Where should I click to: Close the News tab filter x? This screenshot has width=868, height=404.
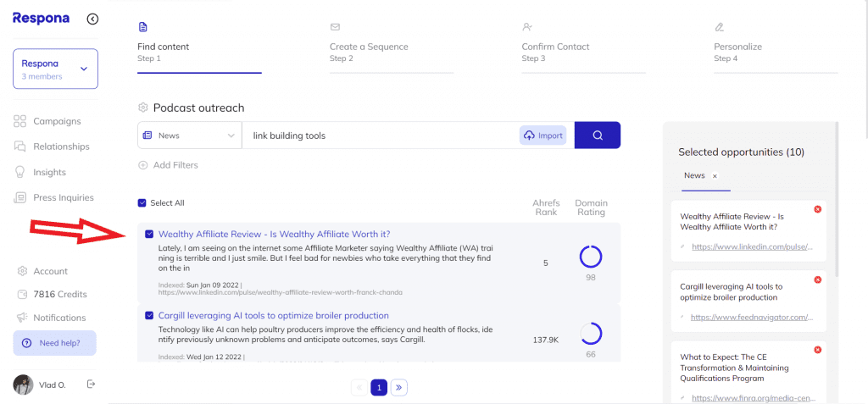(x=715, y=176)
